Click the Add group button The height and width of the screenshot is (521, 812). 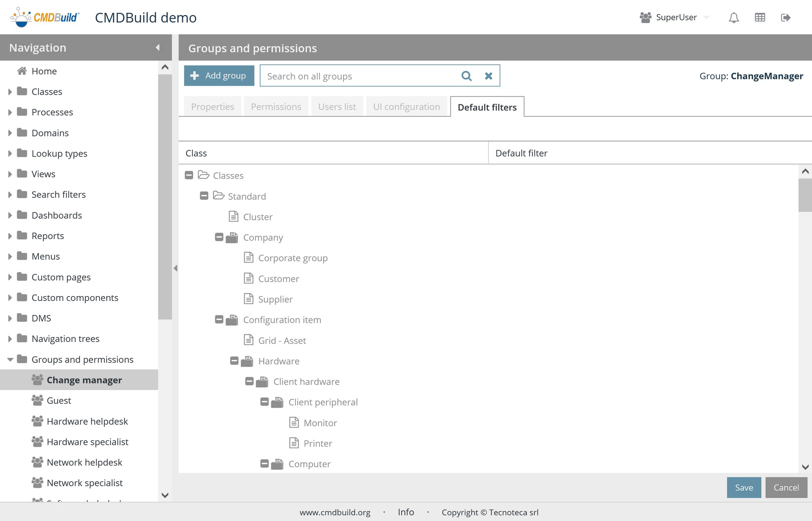pos(219,76)
